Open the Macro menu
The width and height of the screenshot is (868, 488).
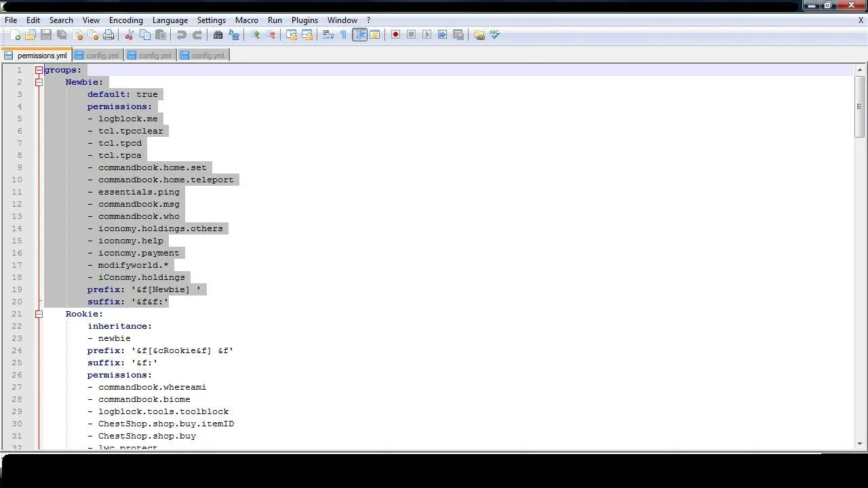click(x=247, y=20)
